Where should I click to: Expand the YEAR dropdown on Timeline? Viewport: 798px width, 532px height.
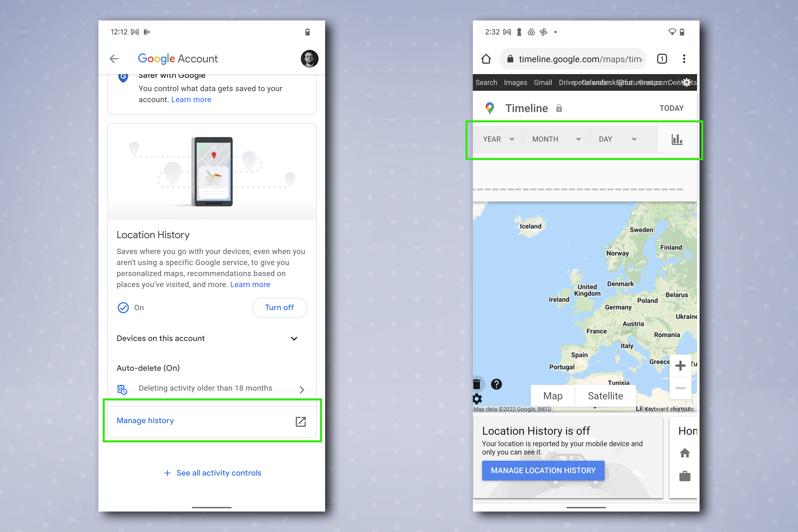(499, 139)
